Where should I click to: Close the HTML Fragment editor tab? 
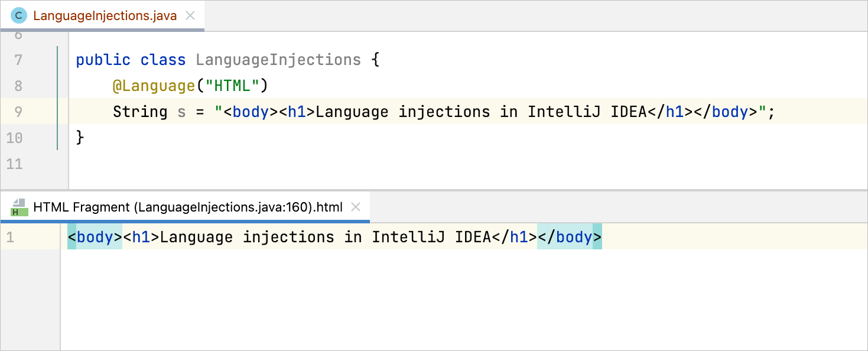pyautogui.click(x=356, y=207)
